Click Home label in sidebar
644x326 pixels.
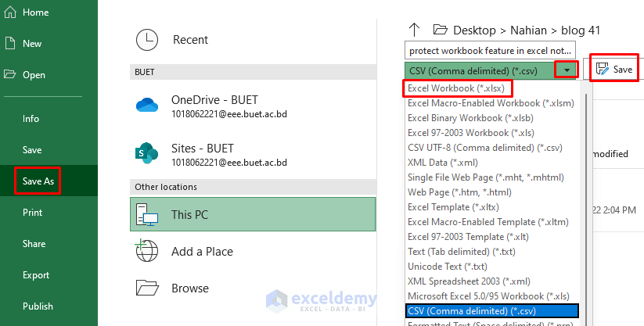[x=36, y=13]
